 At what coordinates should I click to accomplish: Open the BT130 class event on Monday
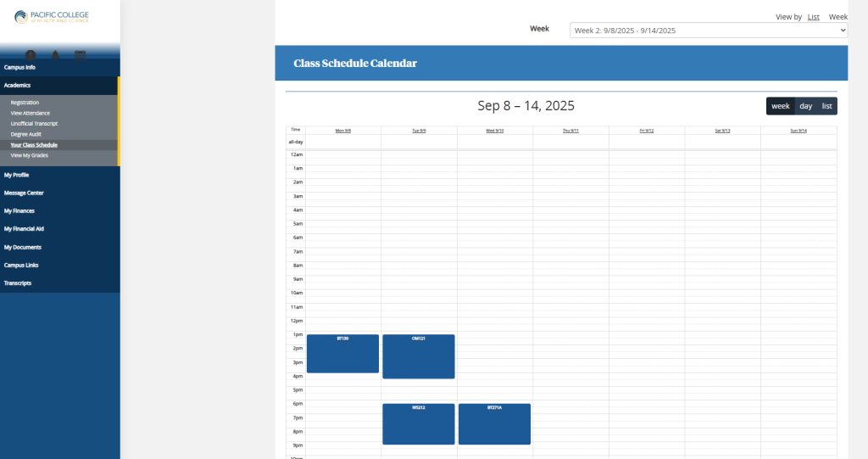pos(342,354)
